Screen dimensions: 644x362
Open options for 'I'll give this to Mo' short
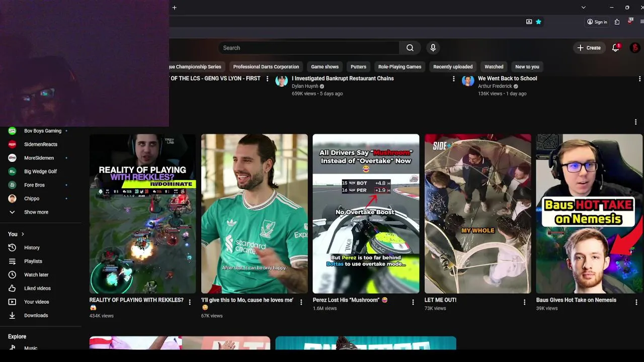tap(301, 302)
